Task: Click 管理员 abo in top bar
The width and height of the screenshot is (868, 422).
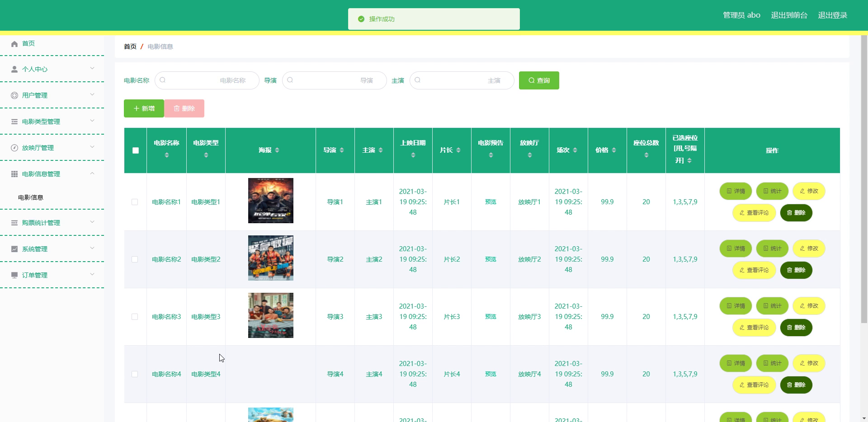Action: click(741, 15)
